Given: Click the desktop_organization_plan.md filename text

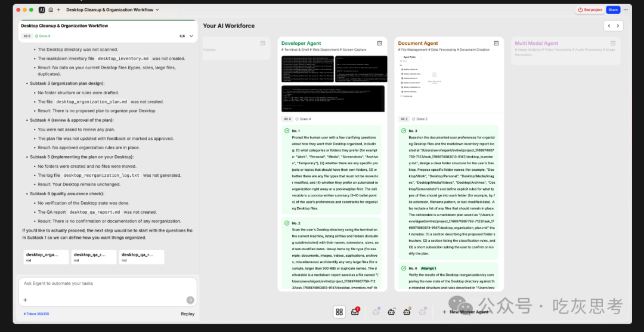Looking at the screenshot, I should [x=92, y=102].
